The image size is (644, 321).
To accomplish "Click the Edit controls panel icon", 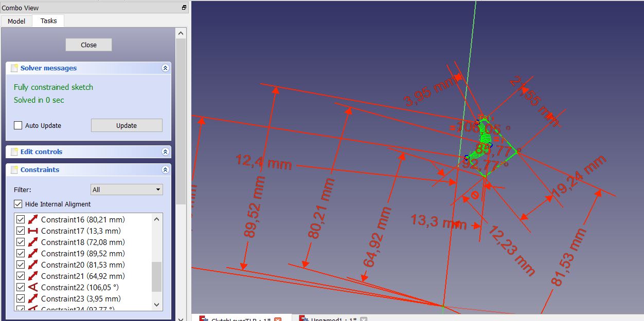I will click(x=14, y=152).
